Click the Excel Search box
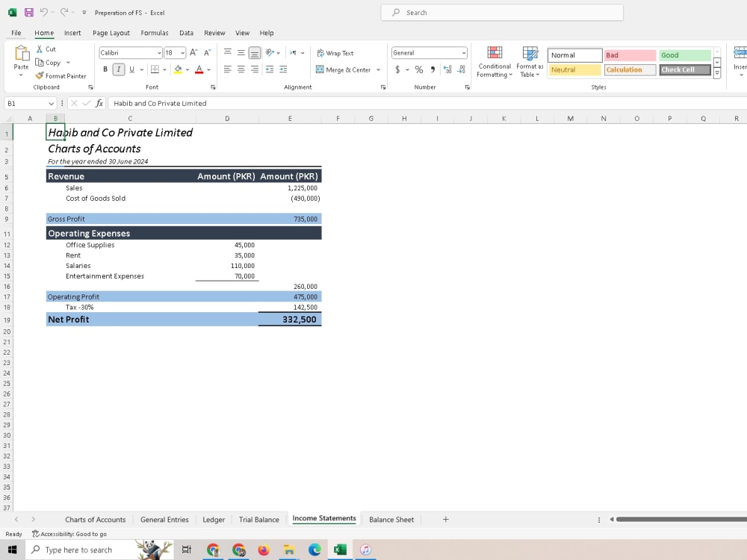 (502, 13)
